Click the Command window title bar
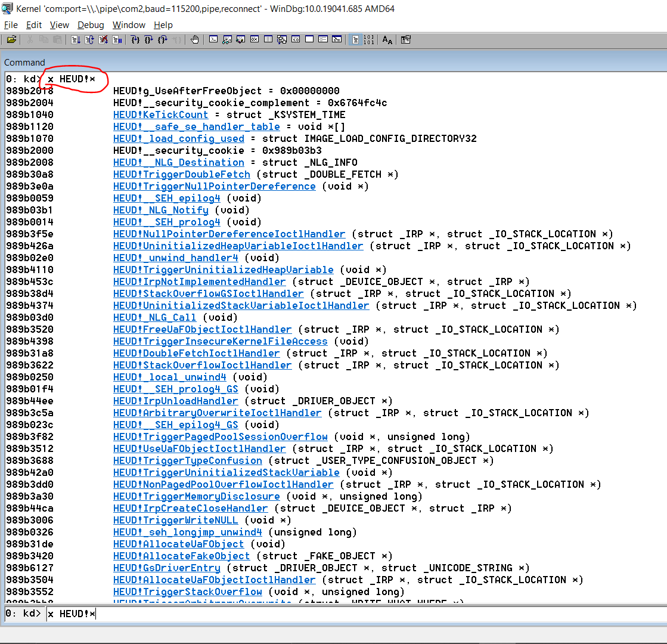 click(334, 62)
